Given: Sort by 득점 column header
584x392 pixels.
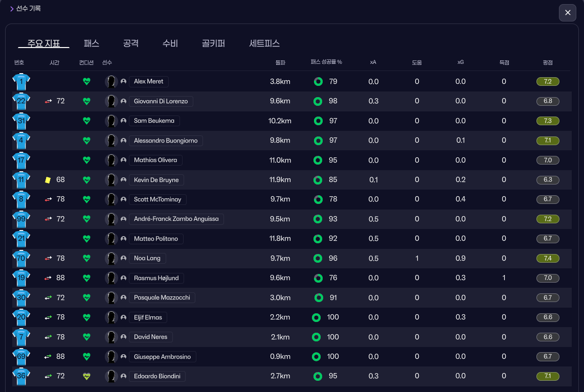Looking at the screenshot, I should [504, 62].
